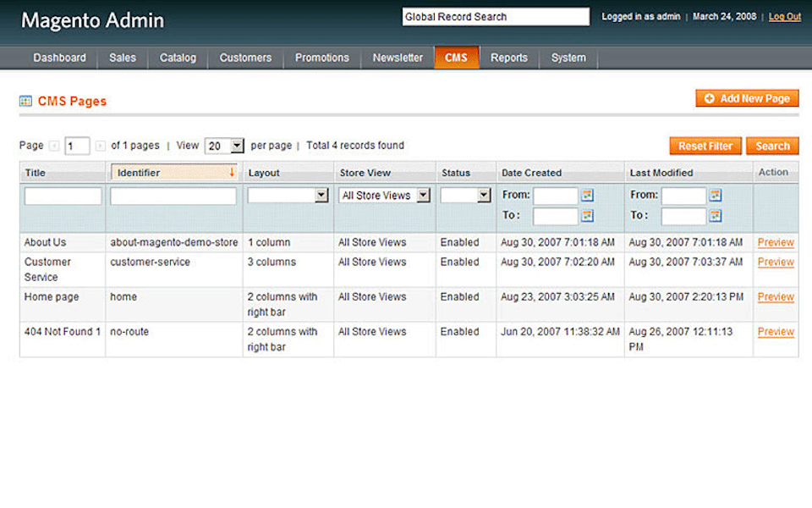
Task: Click Date Created From input
Action: pyautogui.click(x=555, y=196)
